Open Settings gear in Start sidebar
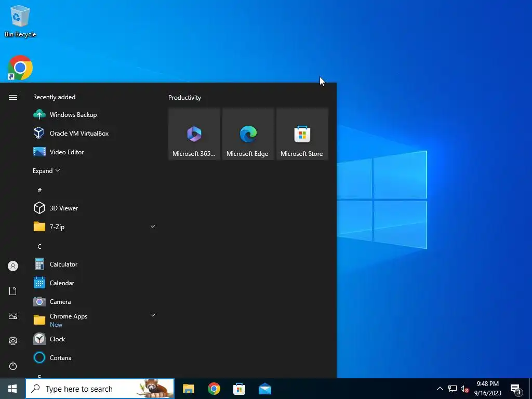 (13, 341)
